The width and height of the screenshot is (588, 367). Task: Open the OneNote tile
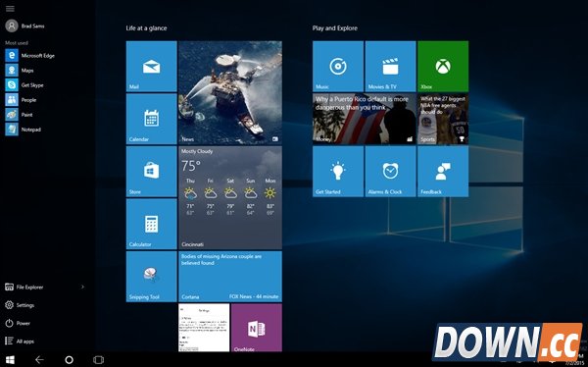pyautogui.click(x=257, y=328)
